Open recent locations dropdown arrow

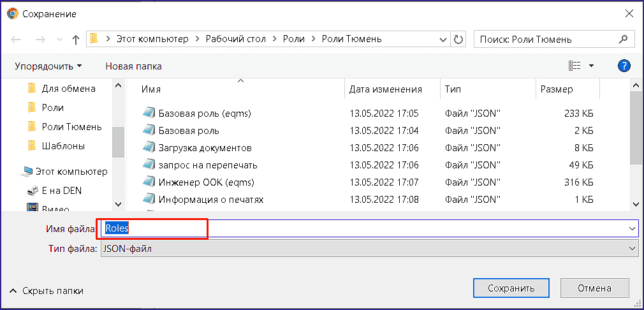point(59,40)
